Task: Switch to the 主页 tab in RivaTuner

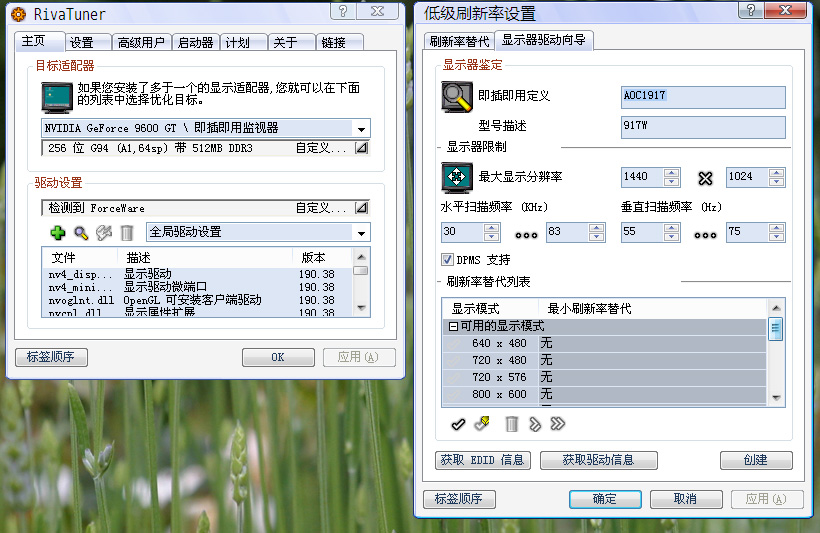Action: (x=39, y=41)
